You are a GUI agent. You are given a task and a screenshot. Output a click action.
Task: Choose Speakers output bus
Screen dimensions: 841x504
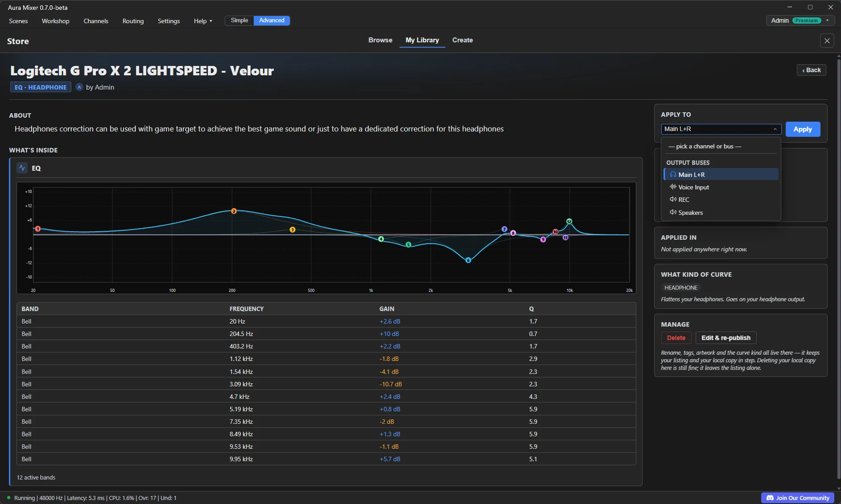pyautogui.click(x=721, y=213)
